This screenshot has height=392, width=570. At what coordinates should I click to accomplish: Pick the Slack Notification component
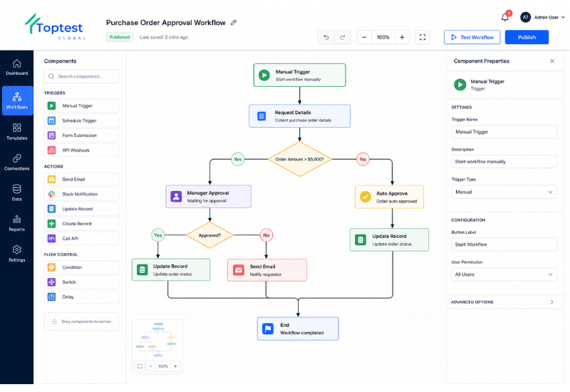81,194
